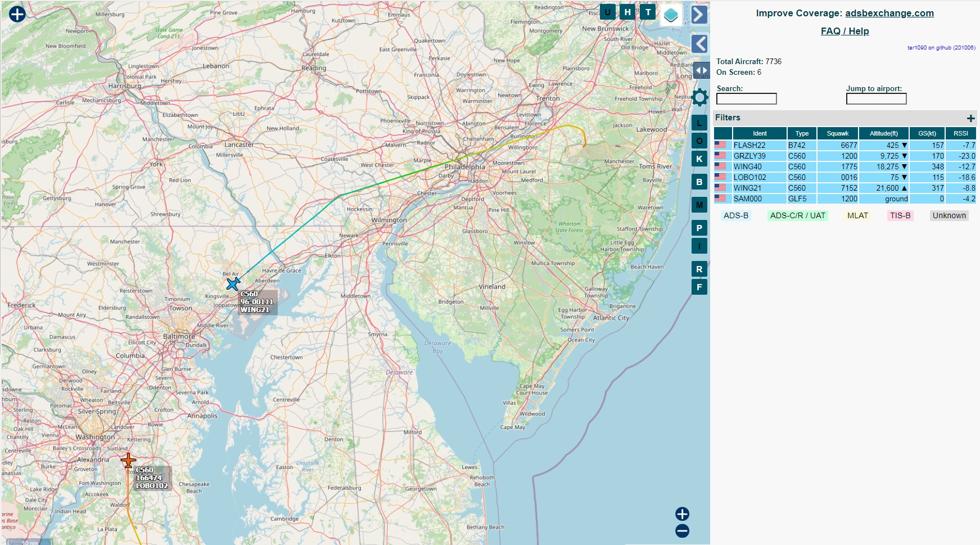Open the map layers selector icon

(x=671, y=15)
